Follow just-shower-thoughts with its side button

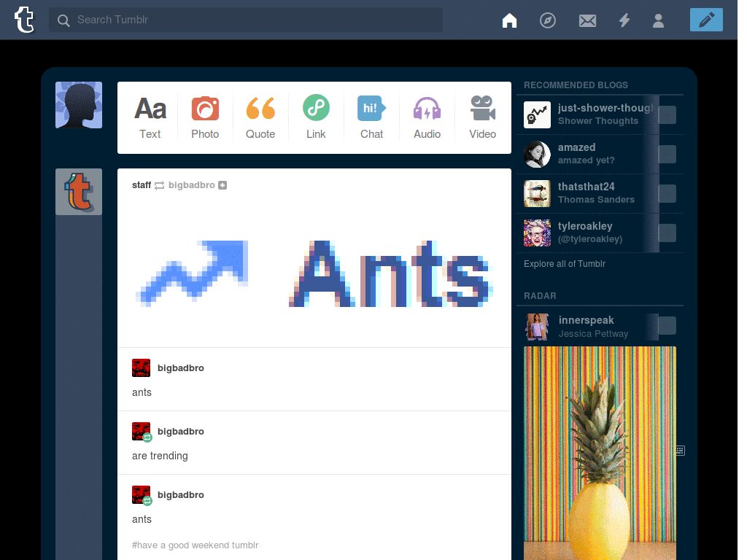[x=667, y=114]
